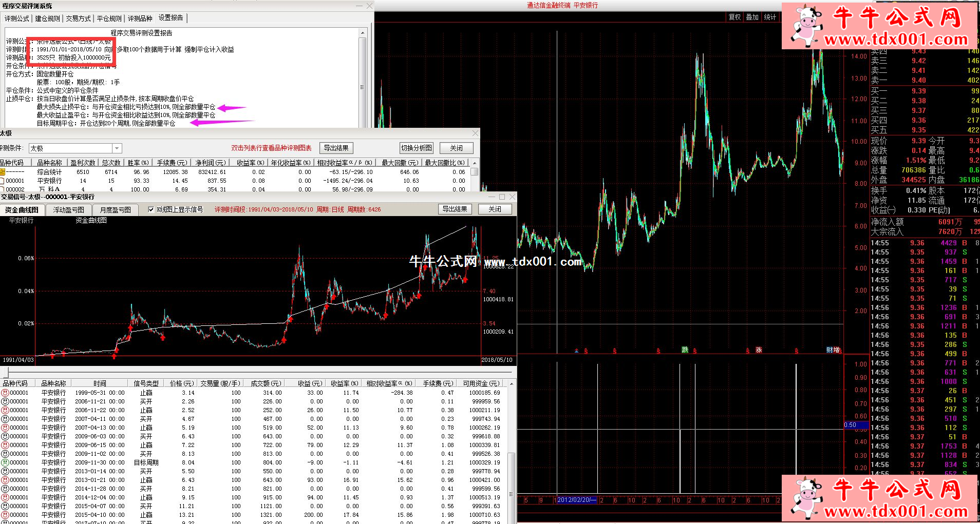
Task: Click the 跌 event marker under K-line chart
Action: click(685, 350)
